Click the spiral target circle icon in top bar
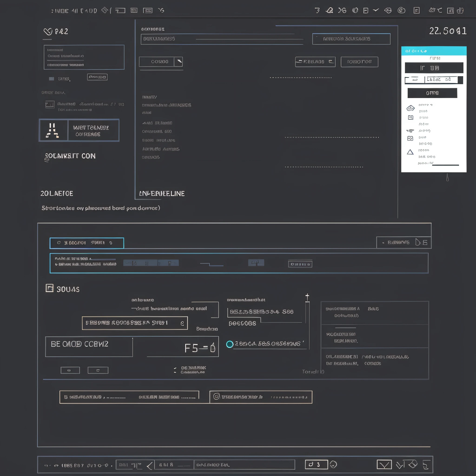The image size is (476, 476). point(401,10)
